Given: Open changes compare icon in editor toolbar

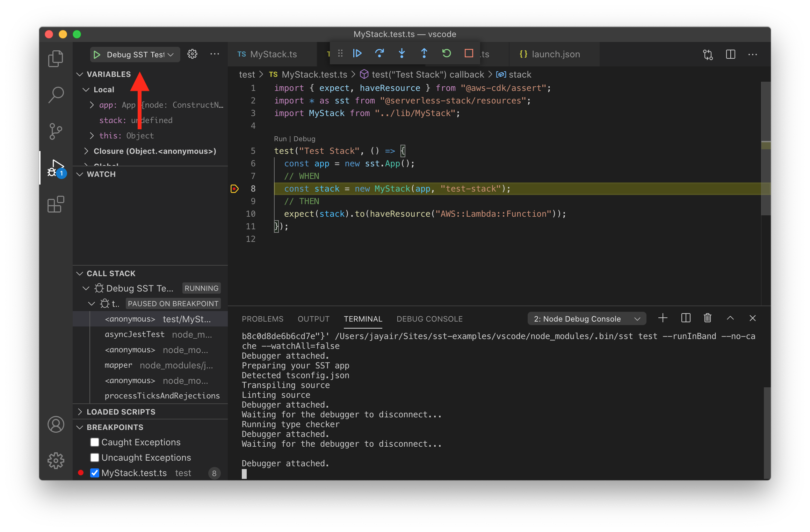Looking at the screenshot, I should point(708,55).
